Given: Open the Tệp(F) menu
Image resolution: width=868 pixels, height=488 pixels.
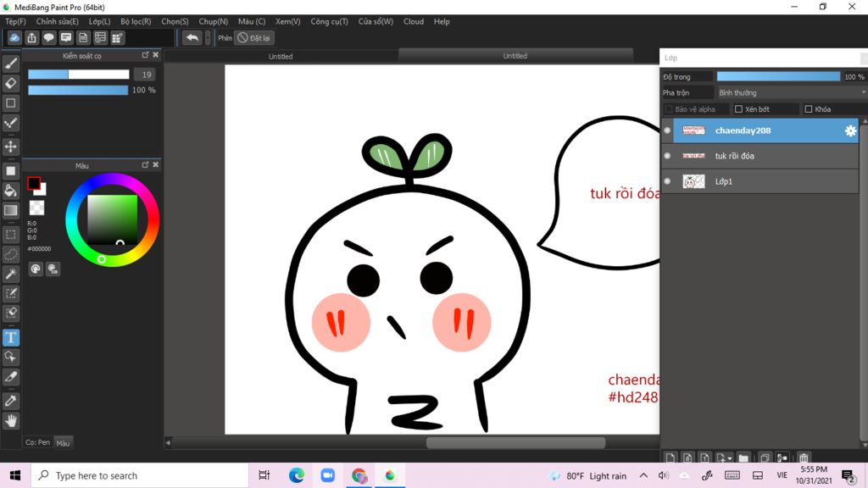Looking at the screenshot, I should pos(15,21).
